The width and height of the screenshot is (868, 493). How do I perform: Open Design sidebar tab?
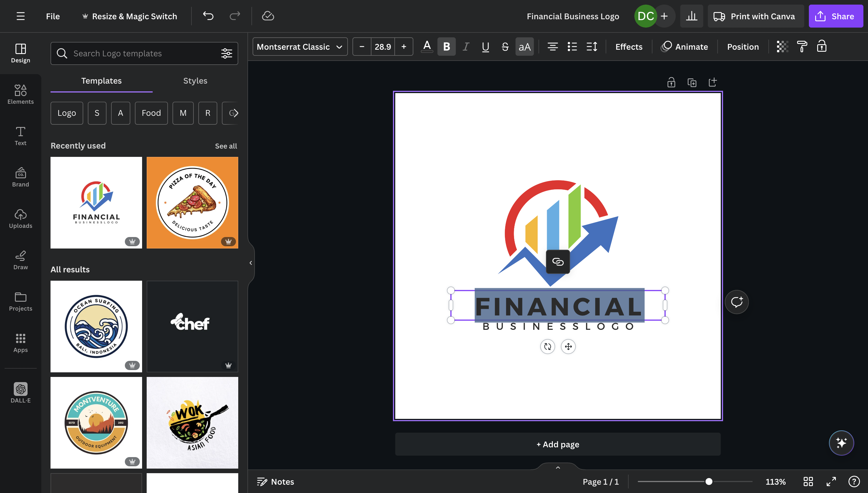click(21, 53)
